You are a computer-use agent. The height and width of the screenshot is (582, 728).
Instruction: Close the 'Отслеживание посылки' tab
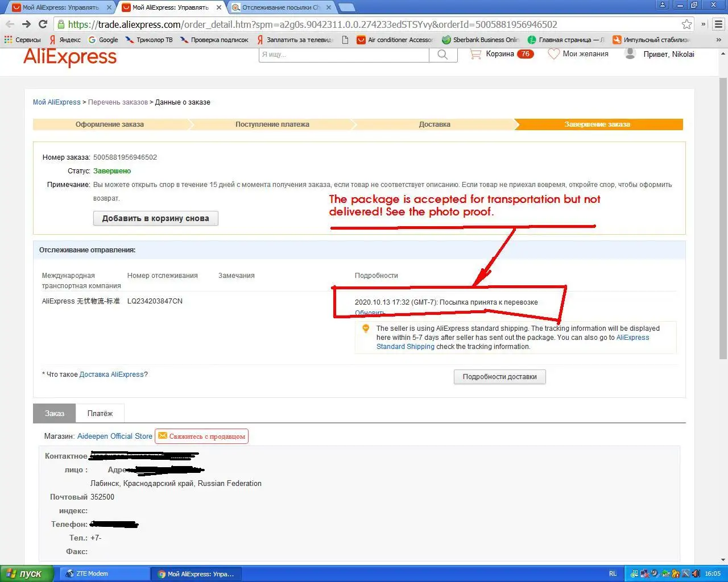tap(329, 8)
